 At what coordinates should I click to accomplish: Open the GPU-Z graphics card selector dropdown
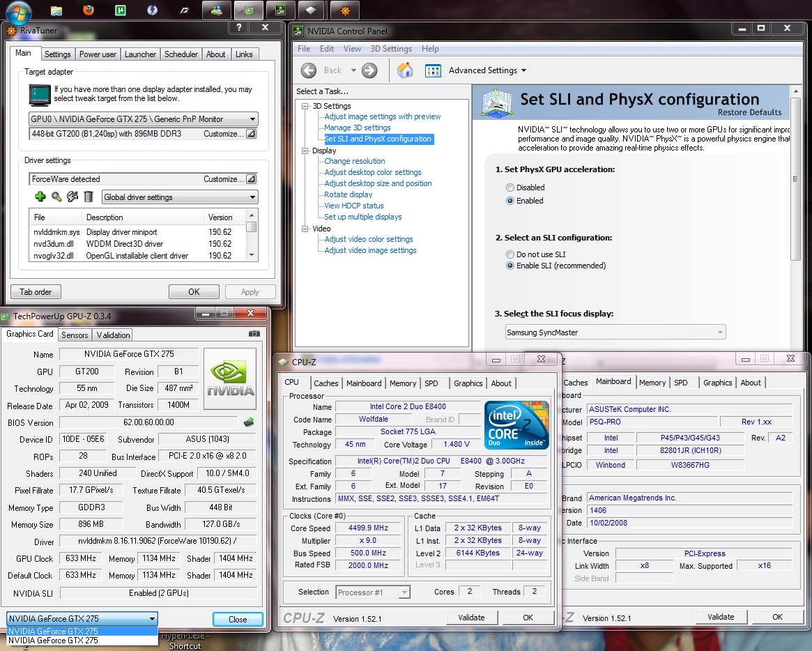coord(82,619)
